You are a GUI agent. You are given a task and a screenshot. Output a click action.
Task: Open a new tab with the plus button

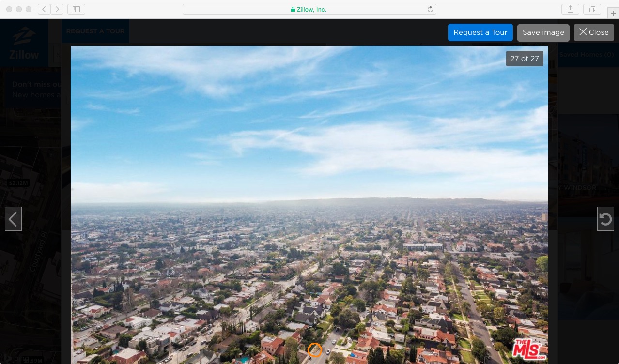(613, 13)
